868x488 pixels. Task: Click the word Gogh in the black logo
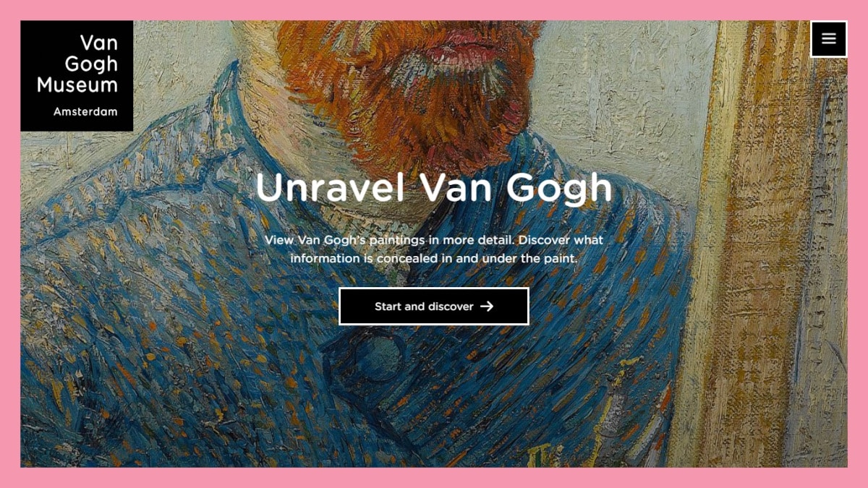click(x=91, y=65)
